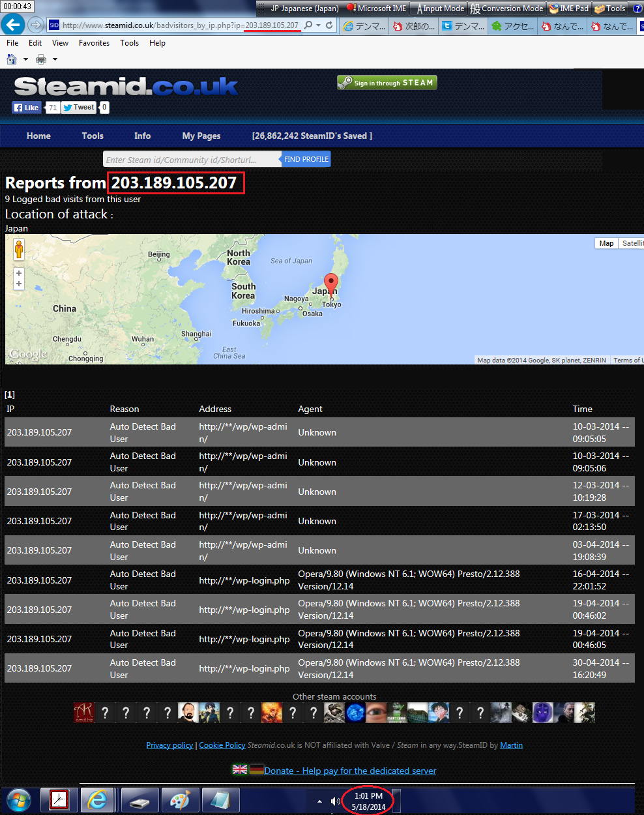Click the Notepad taskbar icon
The image size is (644, 815).
220,800
